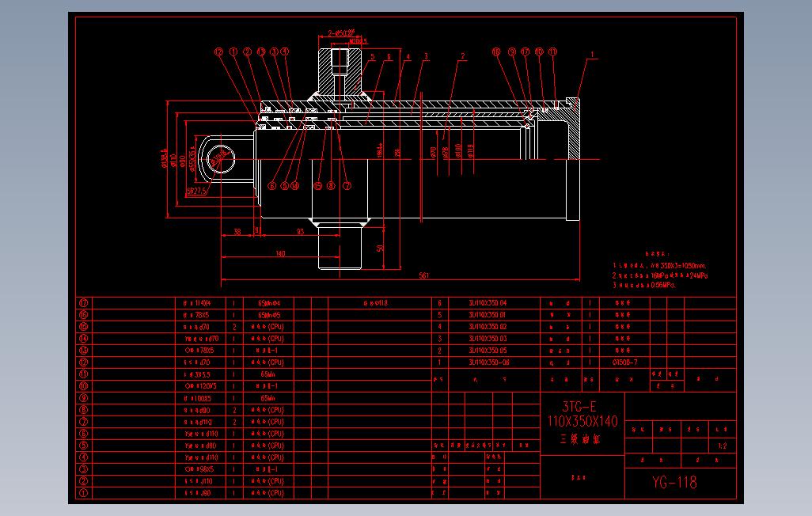Click circled balloon 7 below the cylinder section
This screenshot has height=516, width=812.
347,185
